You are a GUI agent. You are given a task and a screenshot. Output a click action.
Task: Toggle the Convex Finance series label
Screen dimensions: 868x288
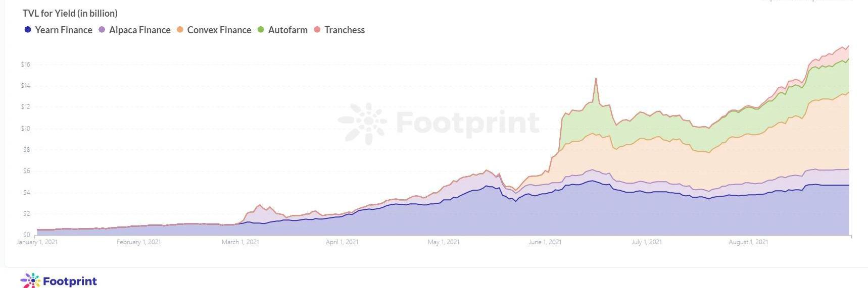click(219, 30)
